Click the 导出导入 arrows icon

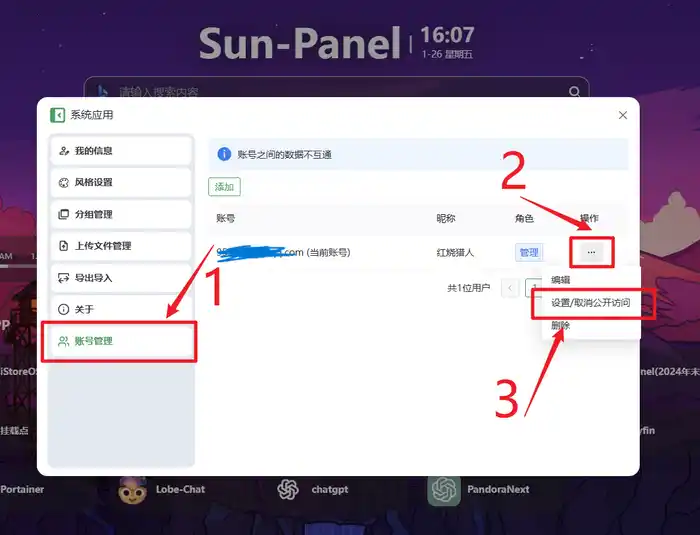point(64,278)
